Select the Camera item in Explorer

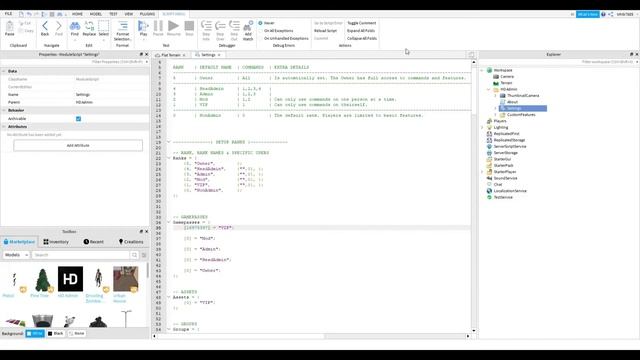coord(507,76)
